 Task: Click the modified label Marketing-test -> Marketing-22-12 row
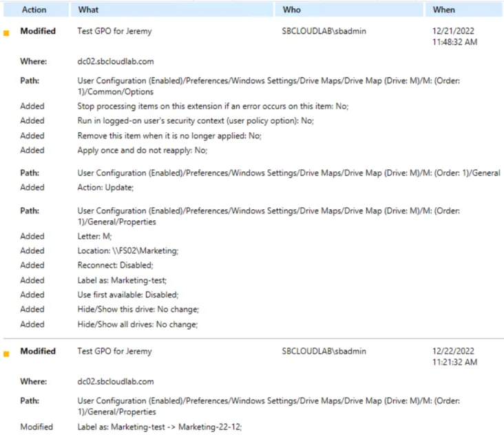click(160, 427)
